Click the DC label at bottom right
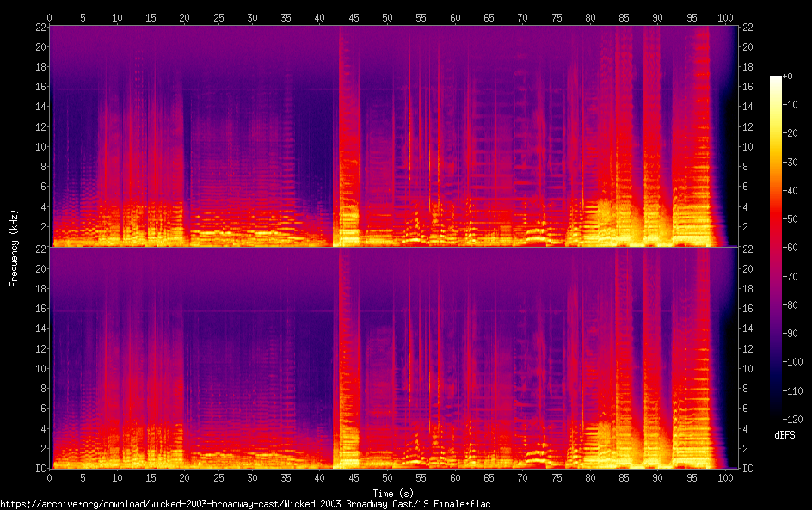 pos(748,469)
